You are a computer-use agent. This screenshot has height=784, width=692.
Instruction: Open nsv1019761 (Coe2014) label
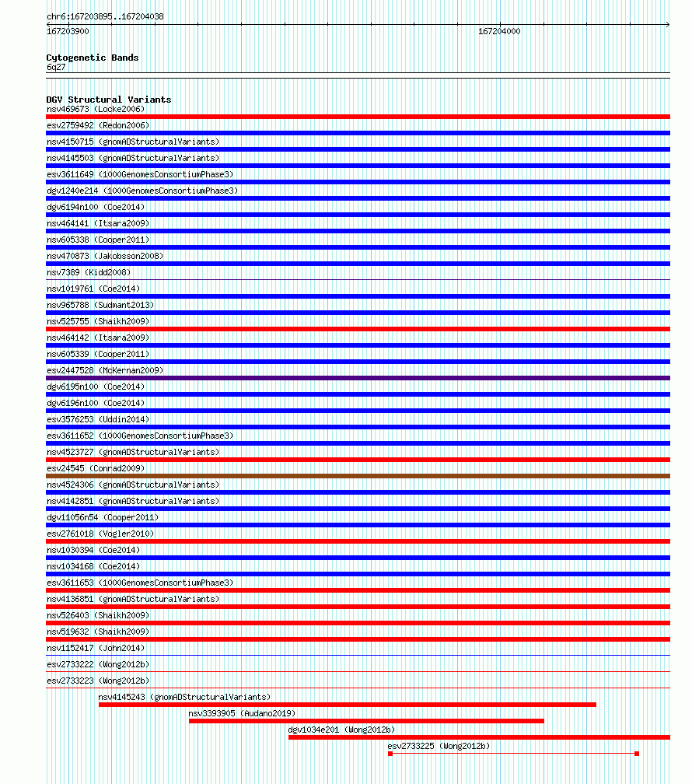click(93, 289)
